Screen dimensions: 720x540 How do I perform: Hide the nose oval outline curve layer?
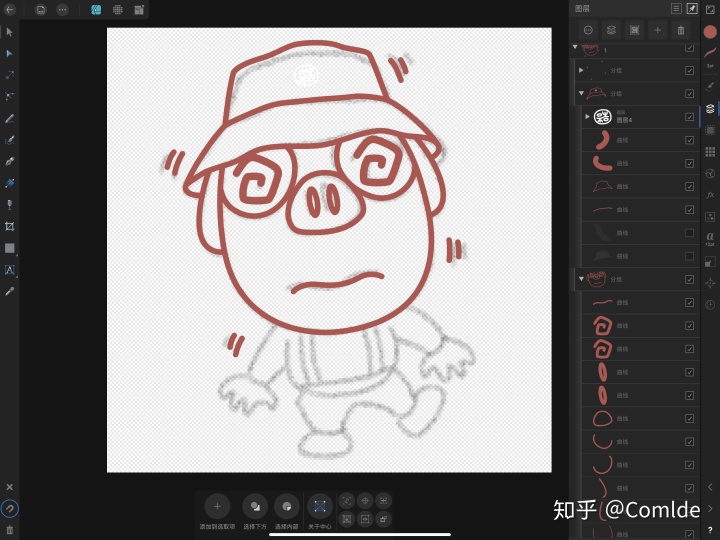[689, 418]
